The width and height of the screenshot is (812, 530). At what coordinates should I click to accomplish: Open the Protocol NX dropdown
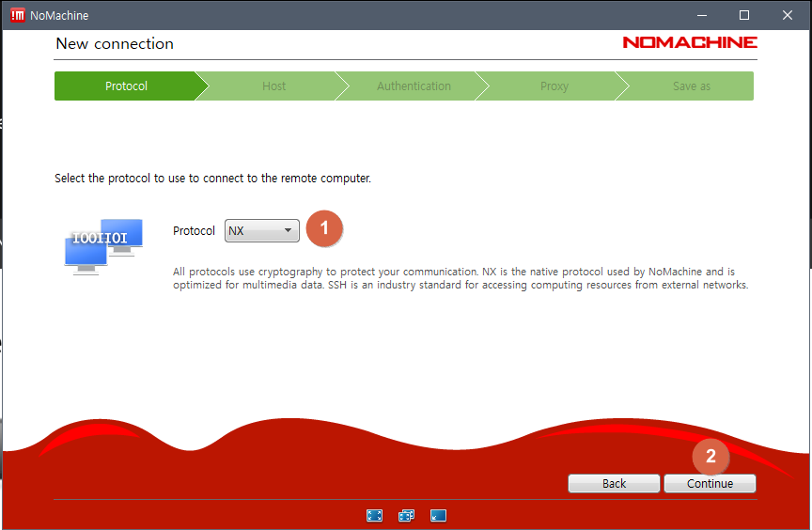coord(261,231)
